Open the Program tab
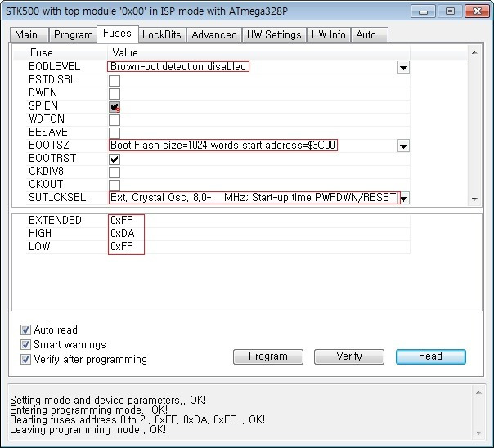Image resolution: width=494 pixels, height=448 pixels. [x=73, y=34]
